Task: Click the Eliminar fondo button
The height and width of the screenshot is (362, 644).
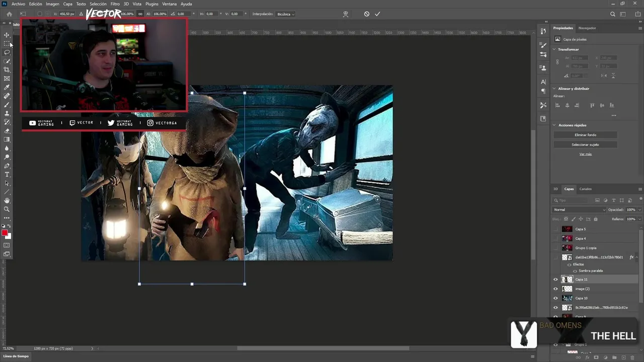Action: pos(585,135)
